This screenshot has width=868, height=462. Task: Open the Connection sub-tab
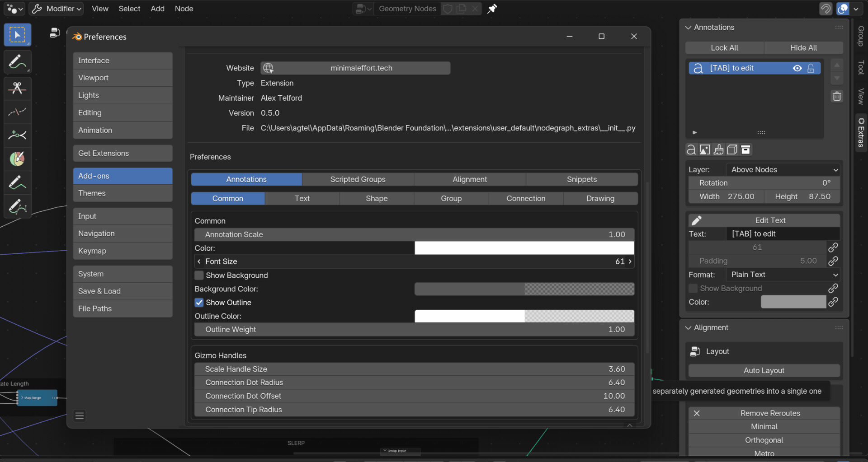click(x=526, y=198)
